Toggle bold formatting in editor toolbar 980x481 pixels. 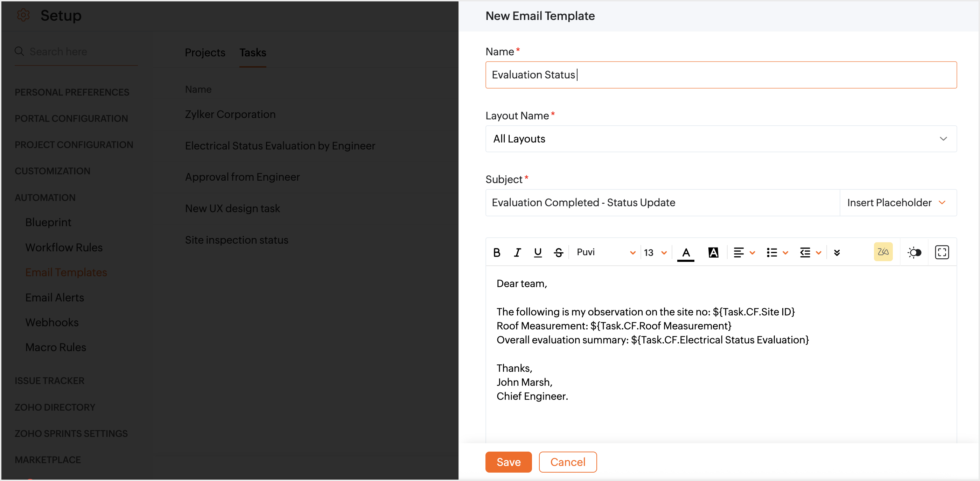point(496,252)
